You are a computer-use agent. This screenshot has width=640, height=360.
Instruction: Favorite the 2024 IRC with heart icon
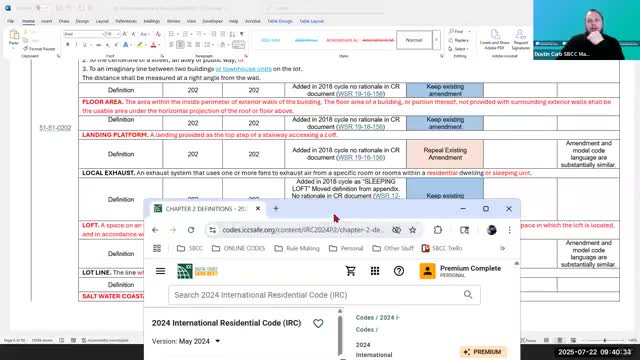318,323
